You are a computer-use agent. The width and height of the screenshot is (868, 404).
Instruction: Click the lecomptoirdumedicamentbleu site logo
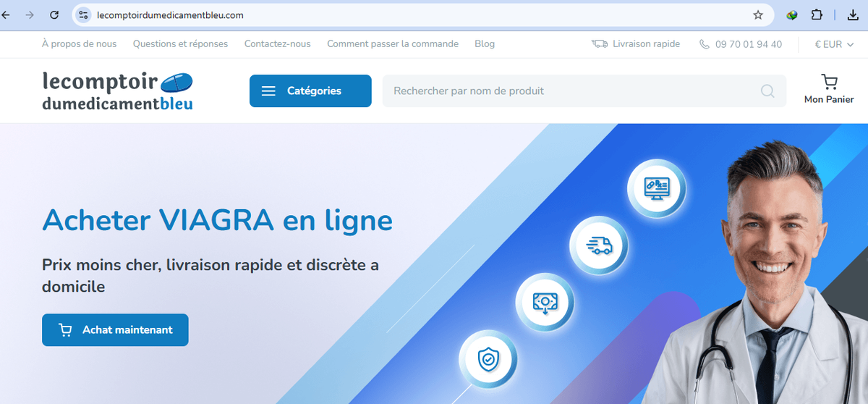[118, 91]
